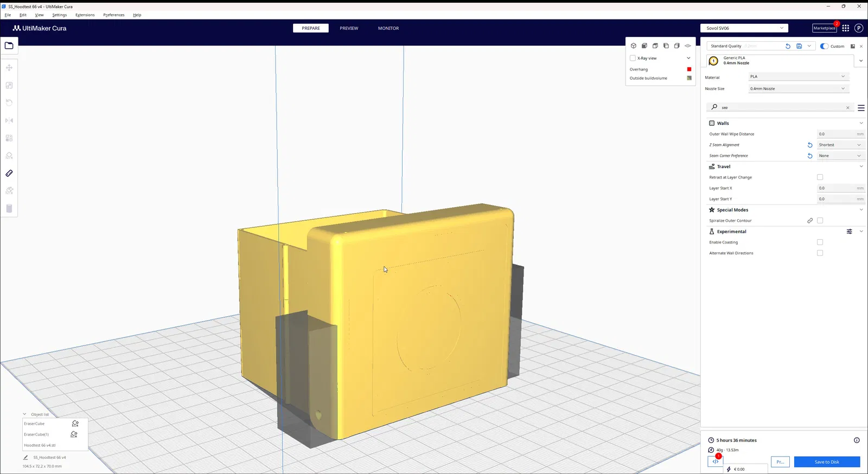Select the Rotate tool
This screenshot has height=474, width=868.
9,103
